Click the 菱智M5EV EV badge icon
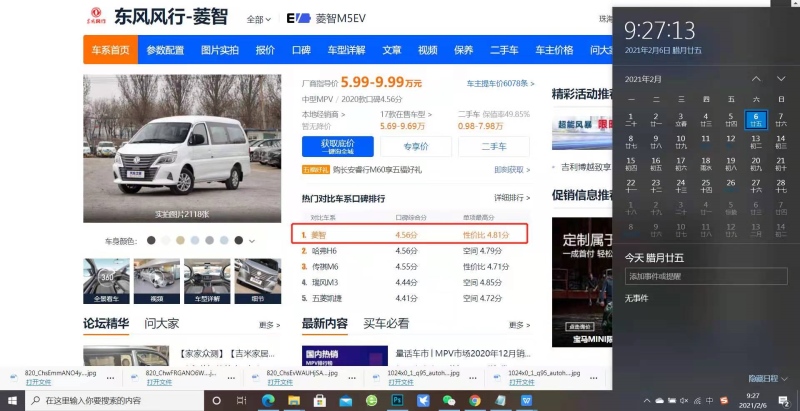The height and width of the screenshot is (411, 800). click(x=298, y=18)
